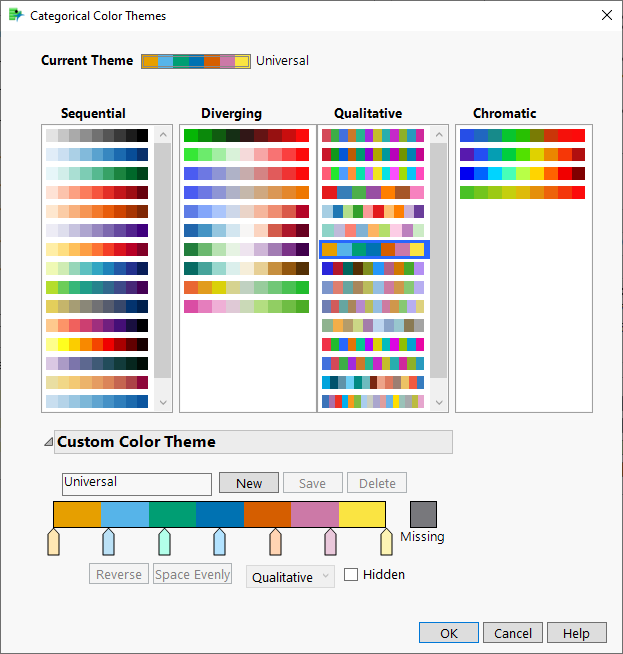Open the Qualitative theme type dropdown
Viewport: 623px width, 654px height.
[290, 577]
